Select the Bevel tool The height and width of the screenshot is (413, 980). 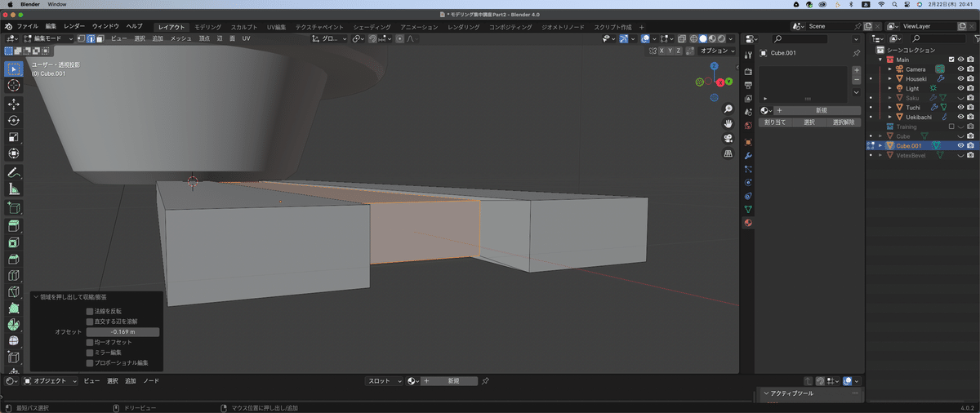click(14, 259)
